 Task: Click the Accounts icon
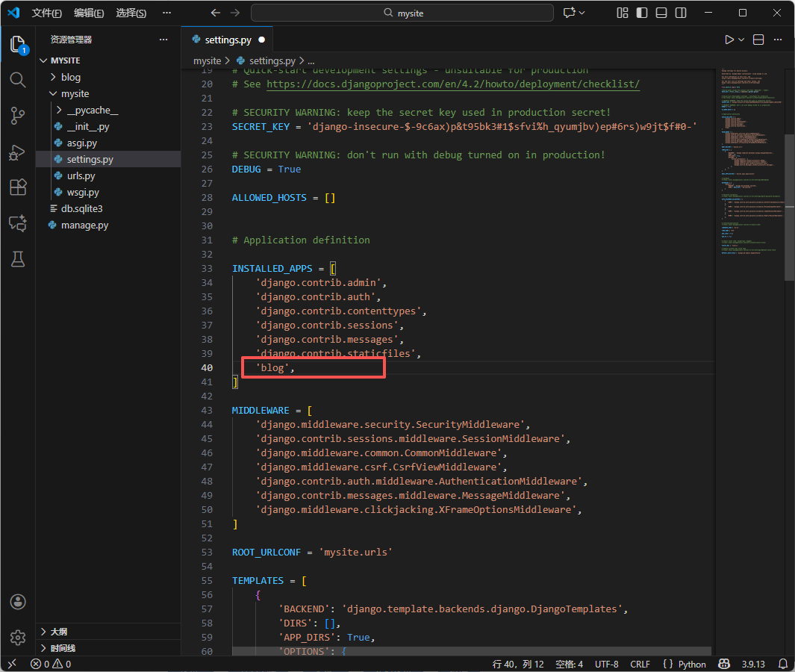pyautogui.click(x=18, y=603)
